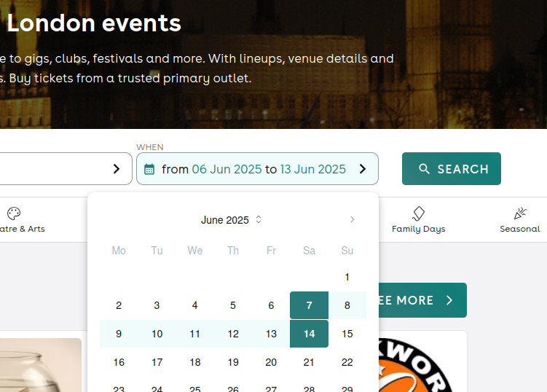Expand the date range field chevron
This screenshot has width=547, height=392.
pos(363,169)
